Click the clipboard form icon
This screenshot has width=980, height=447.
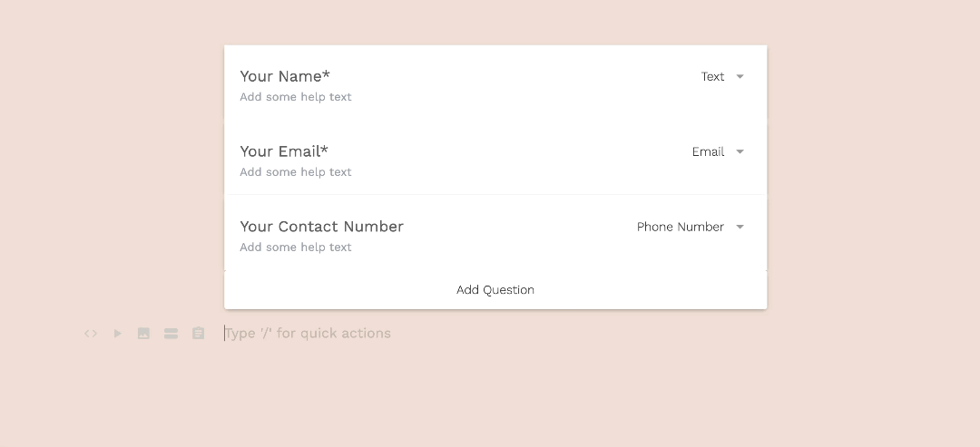(x=198, y=334)
